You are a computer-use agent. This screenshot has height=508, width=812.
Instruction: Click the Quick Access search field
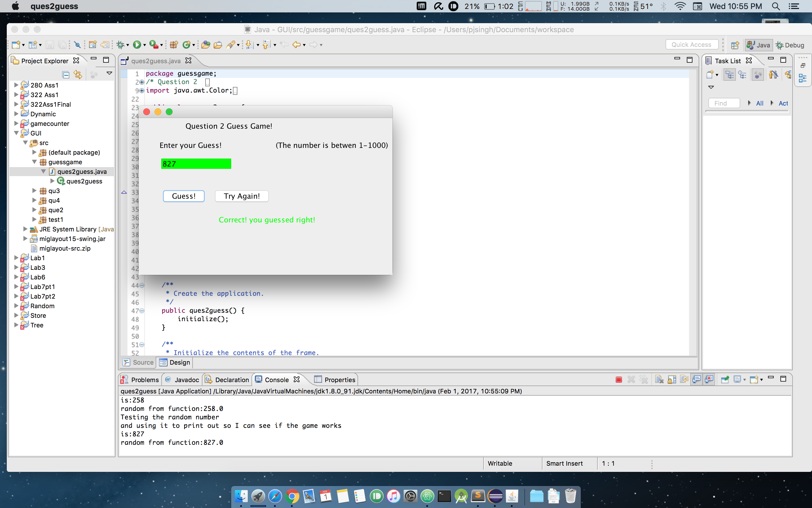click(x=692, y=45)
